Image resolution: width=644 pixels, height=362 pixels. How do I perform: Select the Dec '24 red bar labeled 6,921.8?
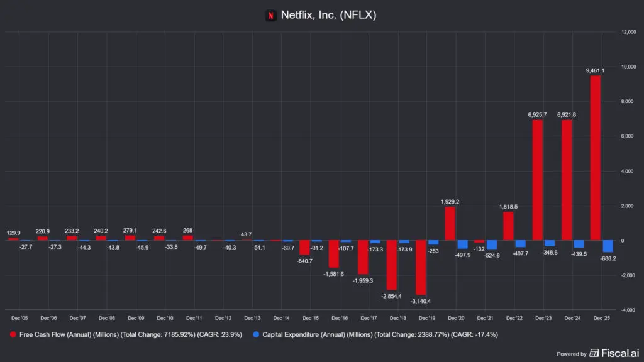[x=567, y=180]
